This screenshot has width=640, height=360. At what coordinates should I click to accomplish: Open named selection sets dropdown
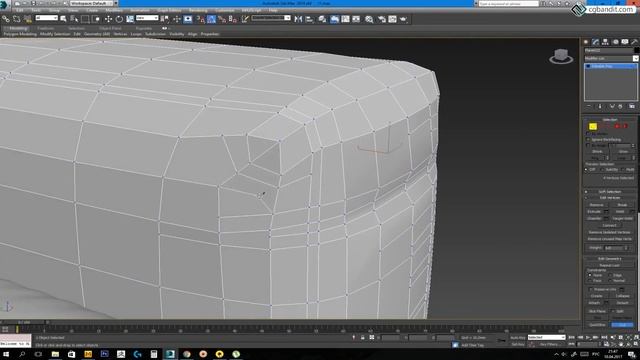pyautogui.click(x=271, y=18)
